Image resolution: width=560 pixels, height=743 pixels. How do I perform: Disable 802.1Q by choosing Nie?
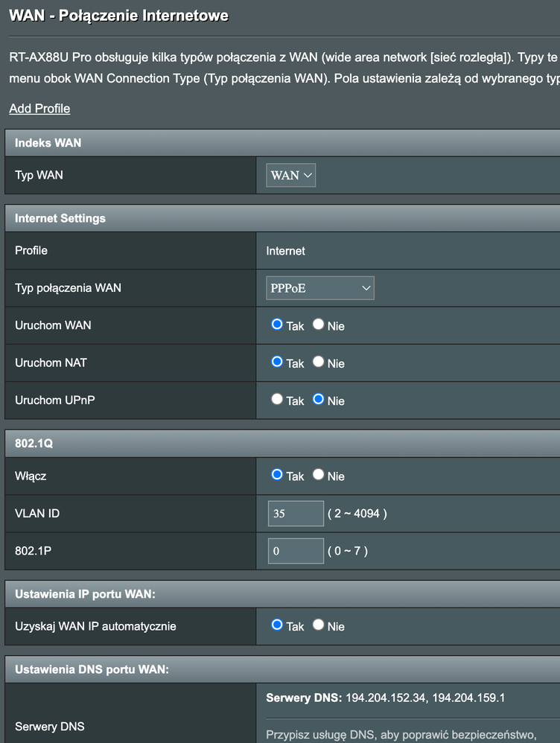point(319,474)
